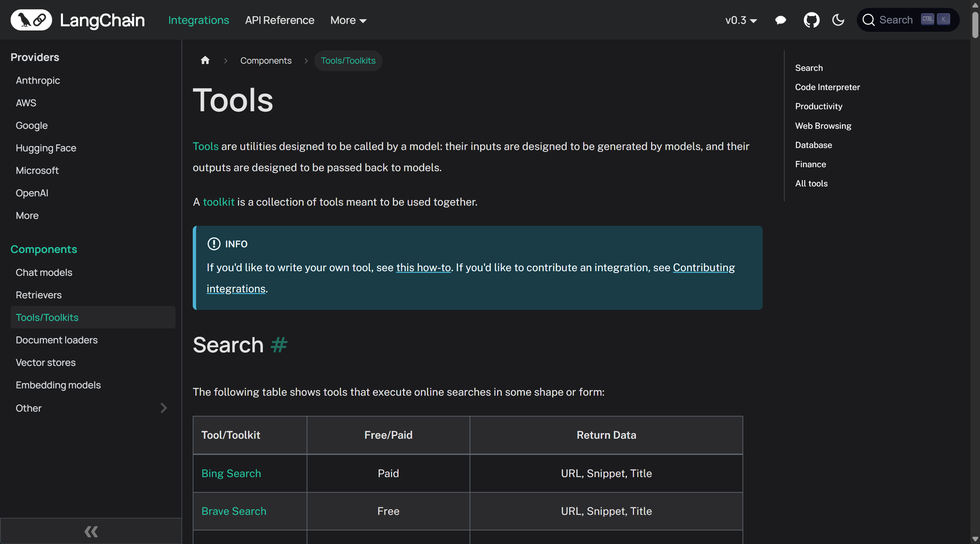This screenshot has height=544, width=980.
Task: Click Brave Search's 'URL, Snippet, Title' cell
Action: coord(606,511)
